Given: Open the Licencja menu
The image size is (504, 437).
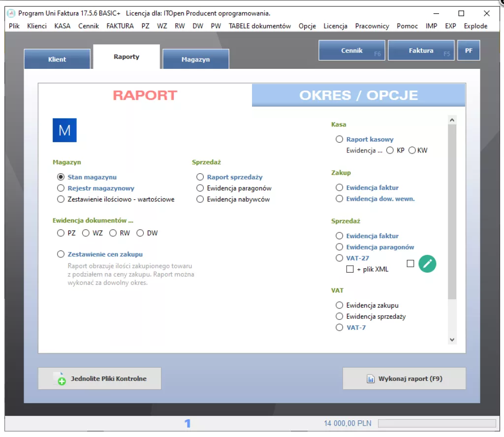Looking at the screenshot, I should pos(336,26).
